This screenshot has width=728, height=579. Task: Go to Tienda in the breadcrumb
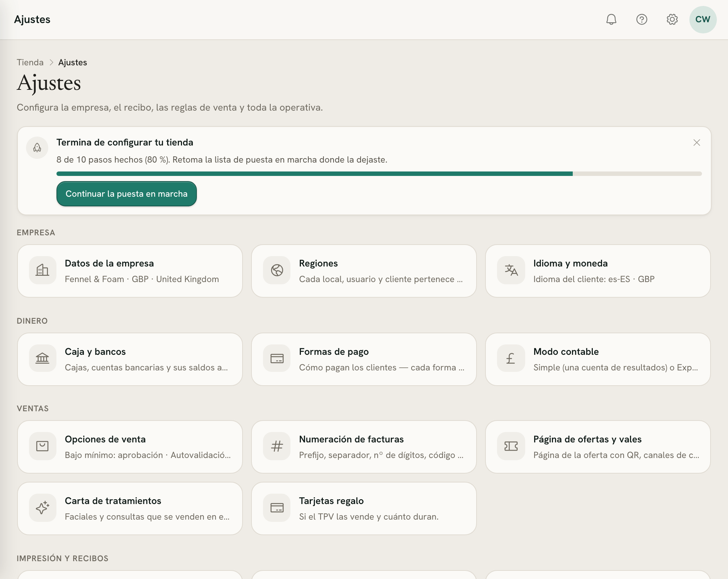coord(30,62)
